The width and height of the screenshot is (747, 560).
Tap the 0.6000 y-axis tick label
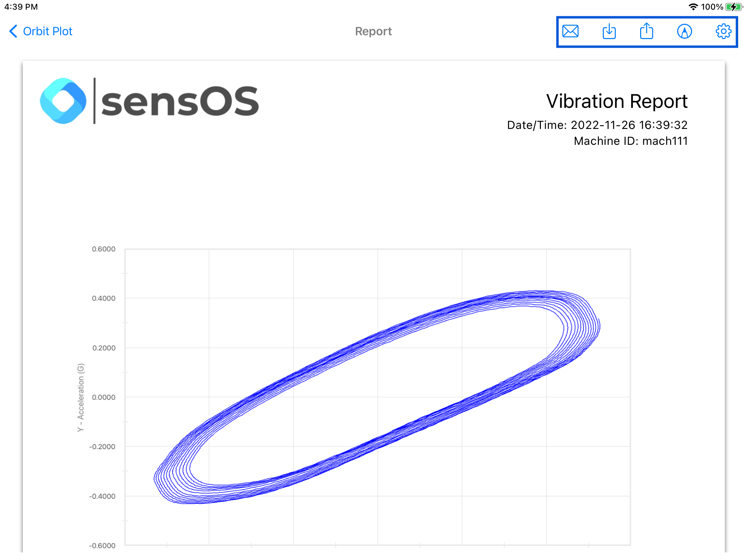point(104,249)
